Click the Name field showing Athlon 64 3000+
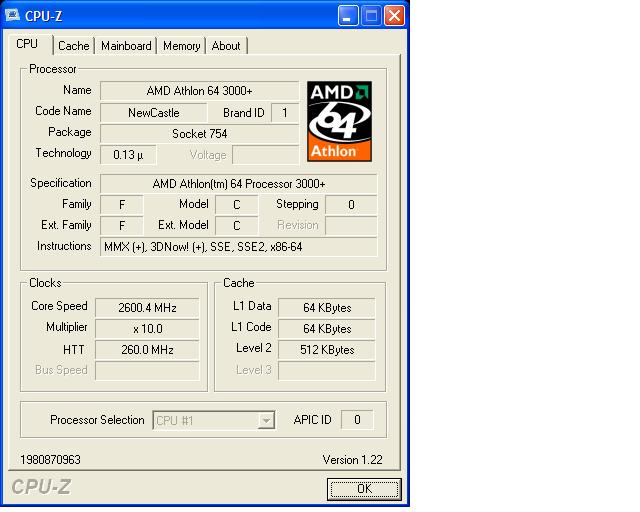The image size is (640, 512). point(199,91)
